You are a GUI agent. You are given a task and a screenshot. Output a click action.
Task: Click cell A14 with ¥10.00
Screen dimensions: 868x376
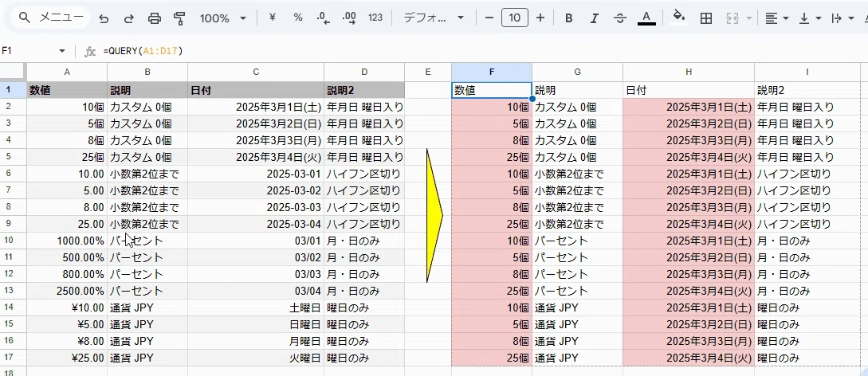pos(67,307)
